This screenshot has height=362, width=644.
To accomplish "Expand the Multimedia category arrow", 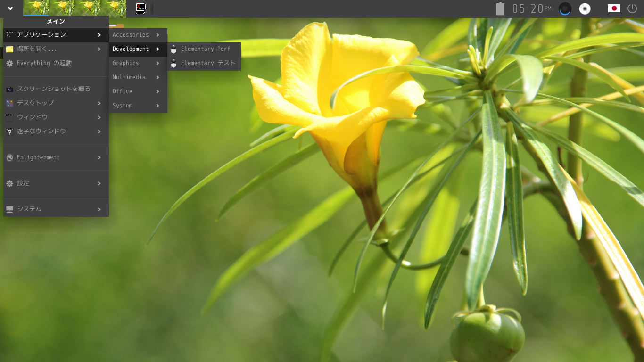I will coord(157,77).
